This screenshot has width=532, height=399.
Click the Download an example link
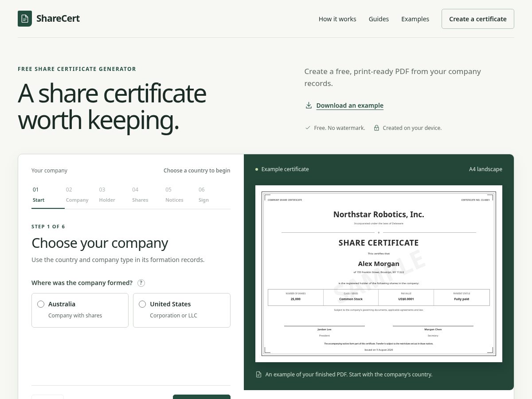click(350, 106)
